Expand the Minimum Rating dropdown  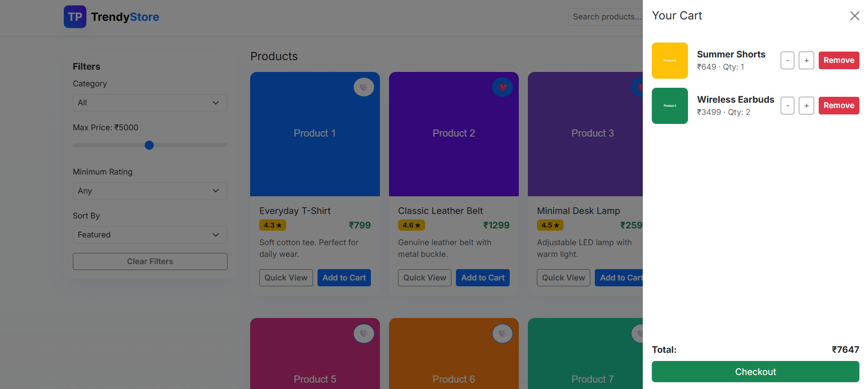(150, 191)
